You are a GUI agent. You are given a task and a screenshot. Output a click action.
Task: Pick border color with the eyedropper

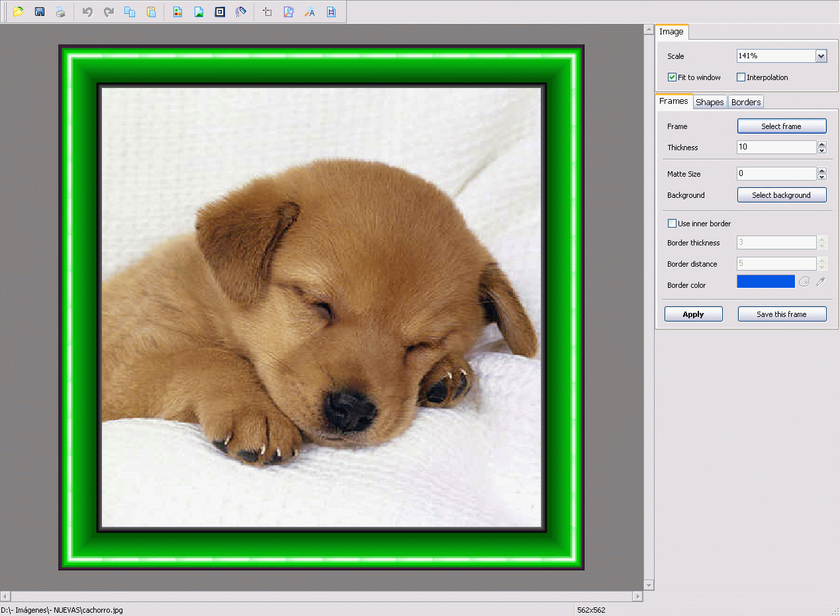(x=820, y=281)
